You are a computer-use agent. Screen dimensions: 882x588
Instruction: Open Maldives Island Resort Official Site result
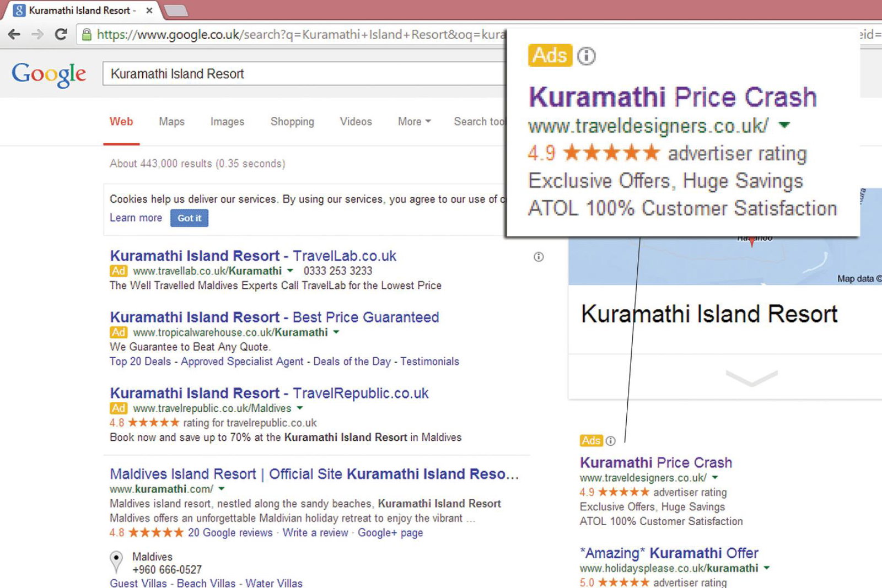pyautogui.click(x=314, y=474)
